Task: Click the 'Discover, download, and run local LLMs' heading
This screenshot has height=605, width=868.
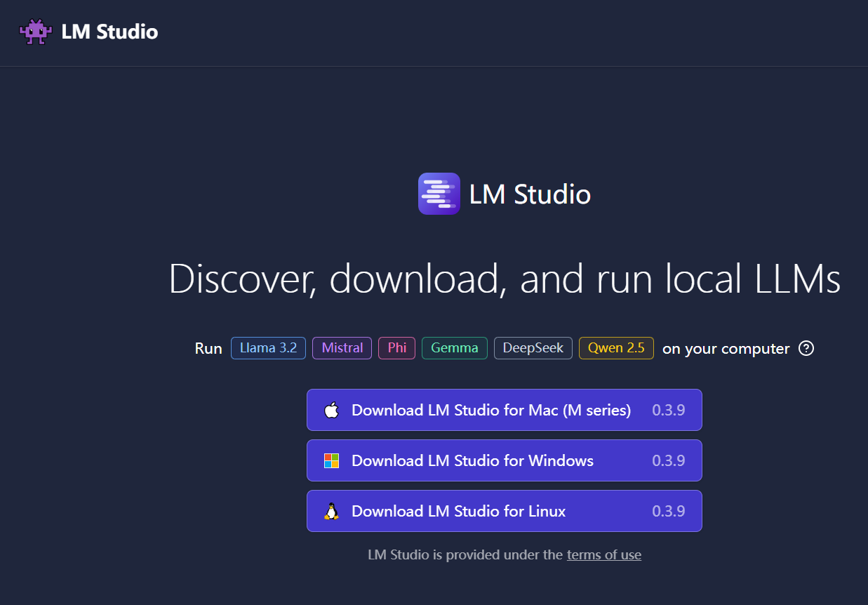Action: tap(505, 279)
